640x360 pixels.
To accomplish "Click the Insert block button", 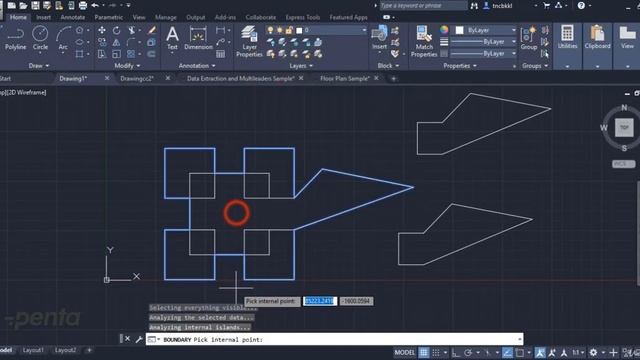I will click(x=379, y=38).
